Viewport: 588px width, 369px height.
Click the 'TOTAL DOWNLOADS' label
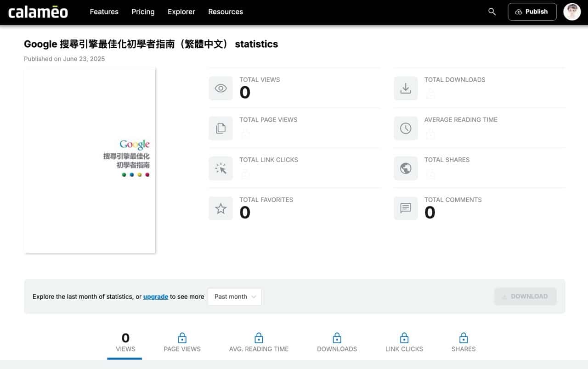click(455, 79)
